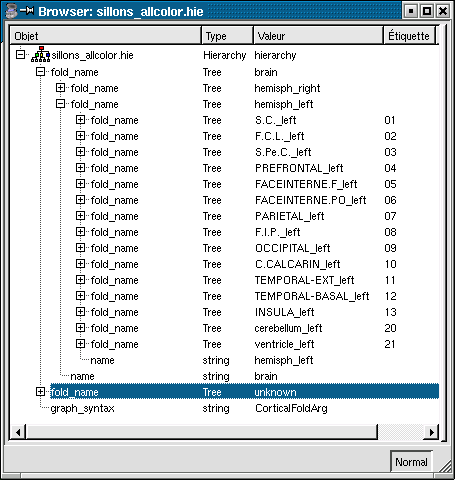Collapse the hemisph_left fold_name node
The image size is (455, 480).
tap(60, 104)
